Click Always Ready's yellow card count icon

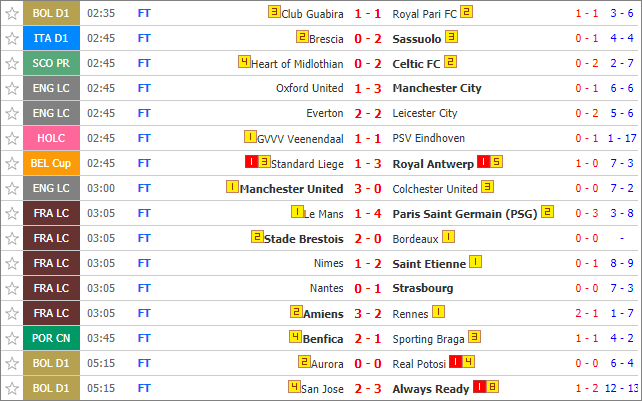tap(492, 387)
